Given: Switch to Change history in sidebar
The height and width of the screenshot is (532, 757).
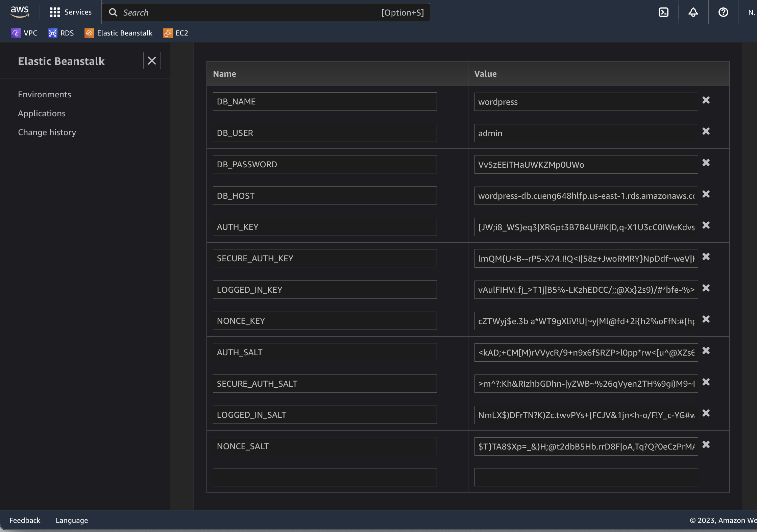Looking at the screenshot, I should 47,132.
